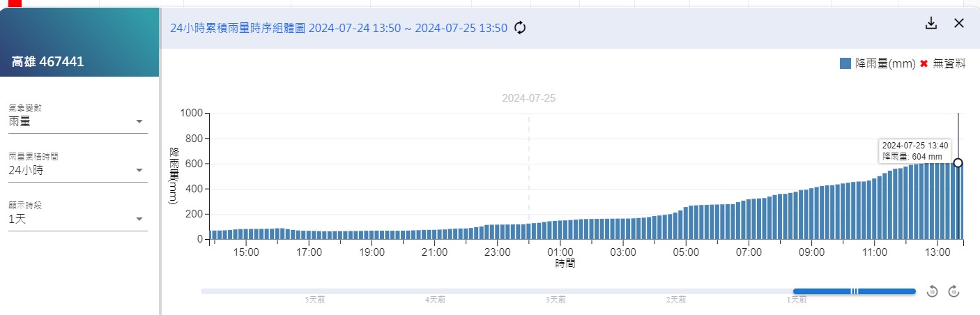980x315 pixels.
Task: Toggle the 降雨量(mm) legend label
Action: click(885, 63)
